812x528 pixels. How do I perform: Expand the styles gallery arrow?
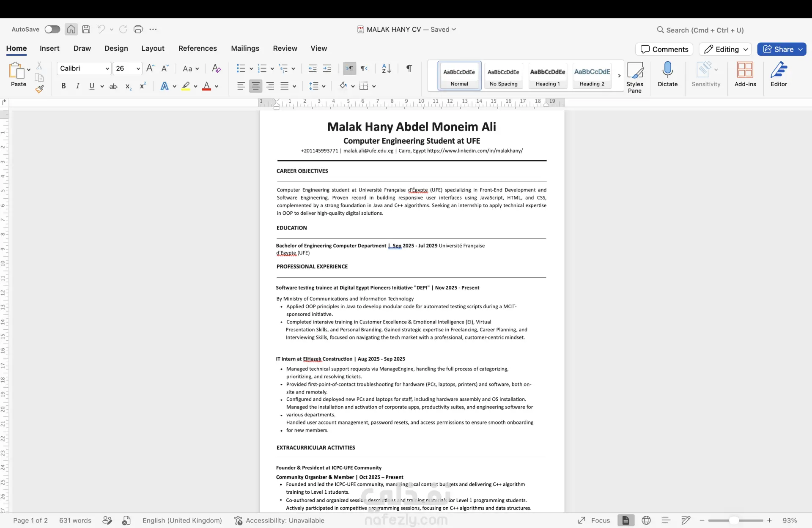pyautogui.click(x=619, y=76)
